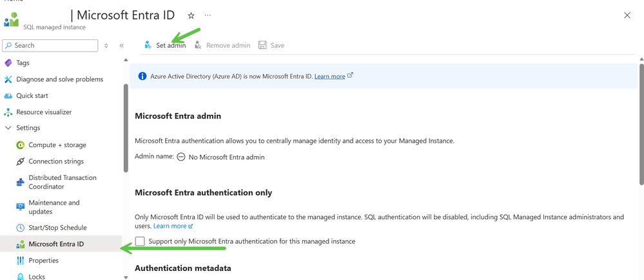Click the sidebar Search field
This screenshot has height=280, width=644.
pos(50,46)
